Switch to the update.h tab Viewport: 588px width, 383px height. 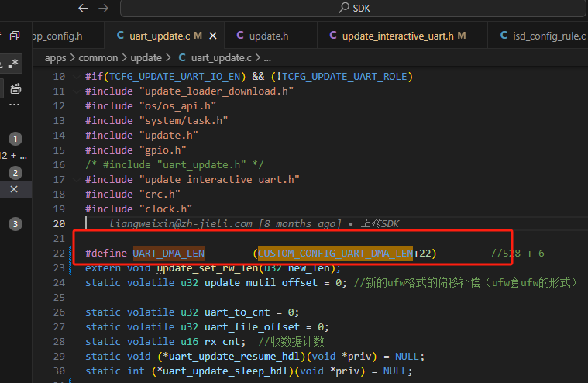pyautogui.click(x=270, y=36)
